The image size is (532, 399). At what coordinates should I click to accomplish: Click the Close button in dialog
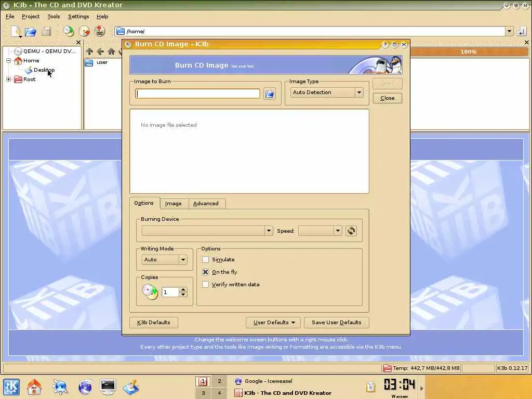(388, 98)
